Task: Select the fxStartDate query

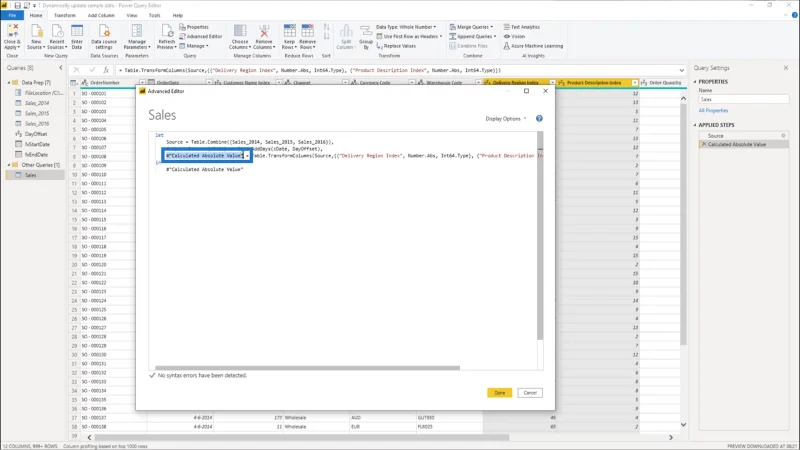Action: [37, 144]
